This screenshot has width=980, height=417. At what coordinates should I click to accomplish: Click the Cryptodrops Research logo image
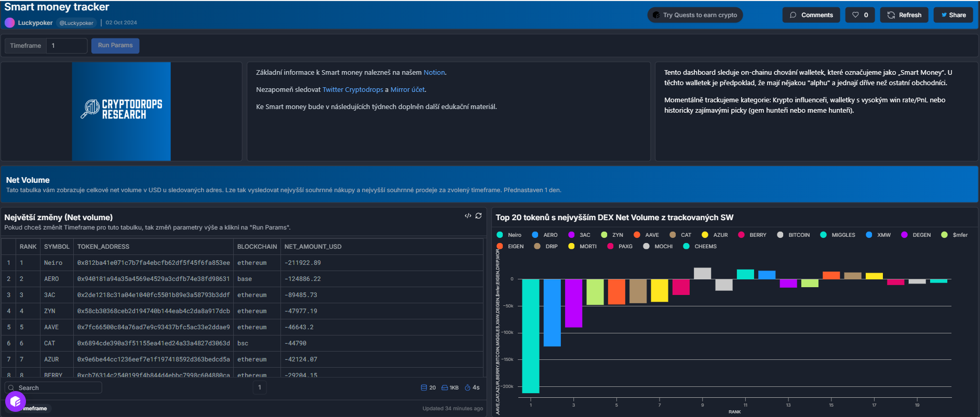(x=122, y=111)
